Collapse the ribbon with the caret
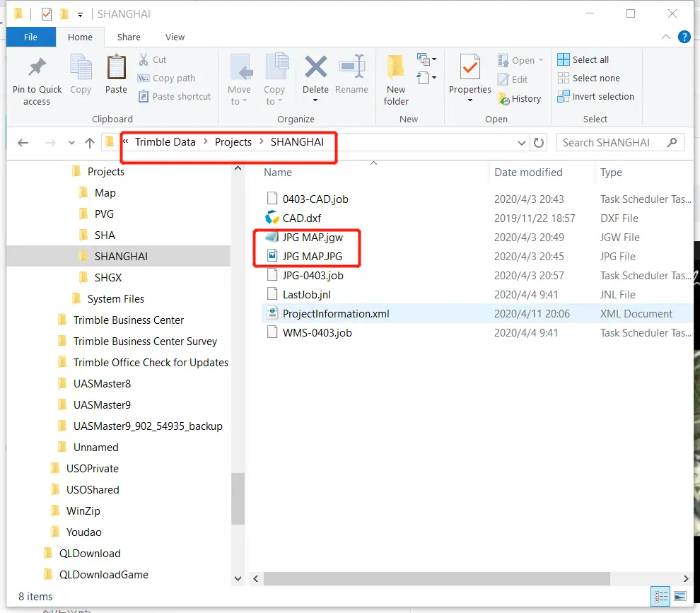The height and width of the screenshot is (613, 700). (665, 37)
